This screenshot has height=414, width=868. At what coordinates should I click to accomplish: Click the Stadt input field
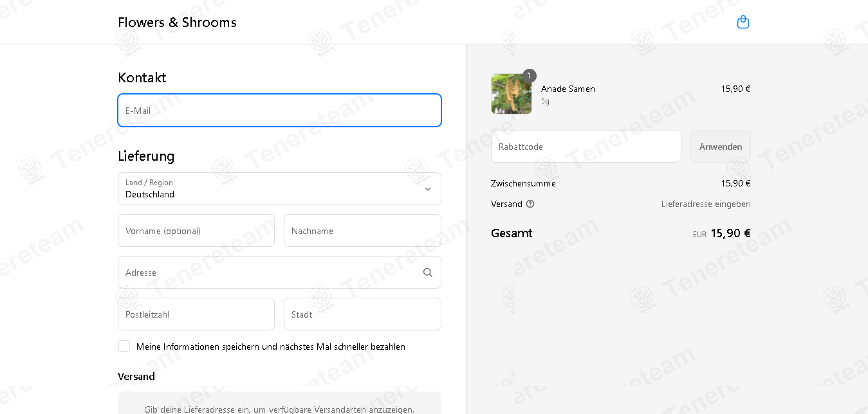click(362, 314)
